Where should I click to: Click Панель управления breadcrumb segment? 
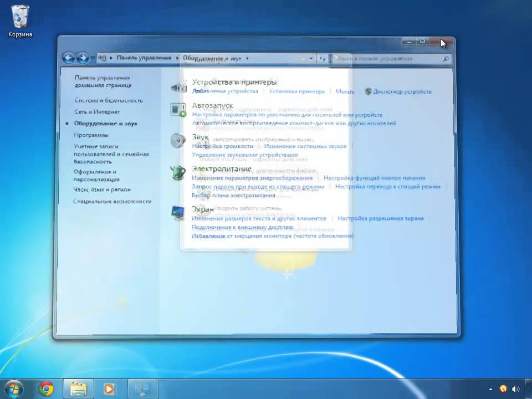[x=144, y=58]
